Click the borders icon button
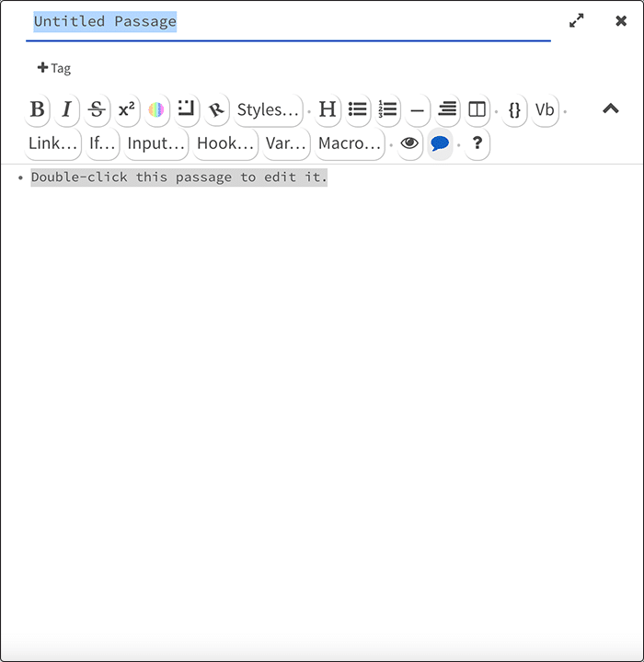 [x=187, y=110]
